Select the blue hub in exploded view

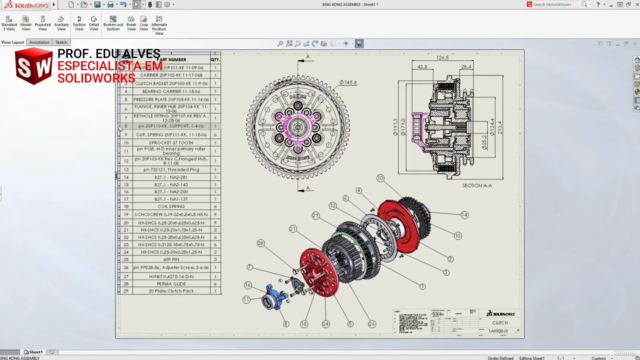(x=275, y=297)
